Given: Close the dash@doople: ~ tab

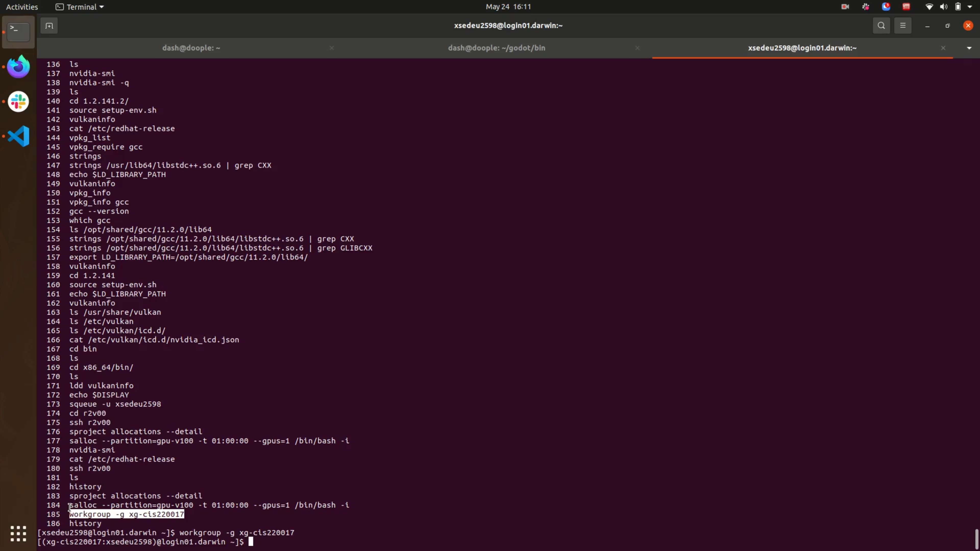Looking at the screenshot, I should [x=332, y=48].
